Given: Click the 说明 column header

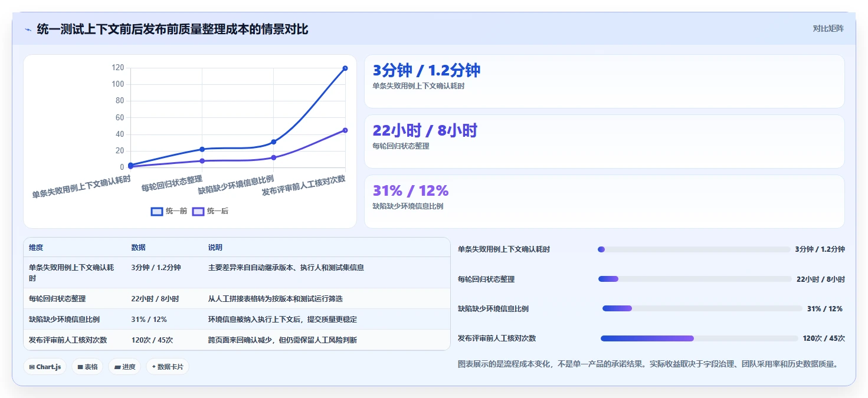Looking at the screenshot, I should 215,248.
